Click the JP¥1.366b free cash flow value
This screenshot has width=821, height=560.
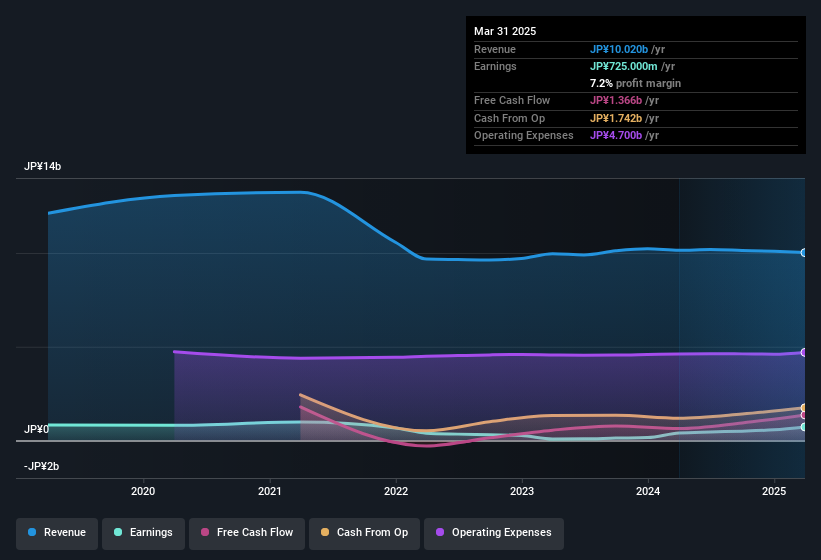coord(616,100)
